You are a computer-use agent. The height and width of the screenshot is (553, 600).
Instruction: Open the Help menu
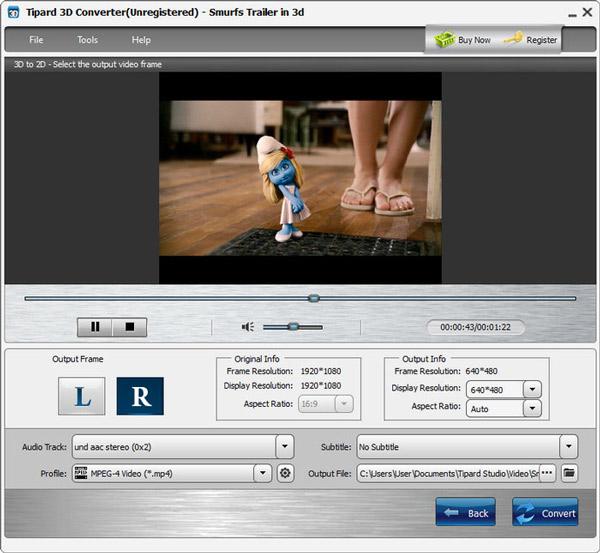click(141, 40)
